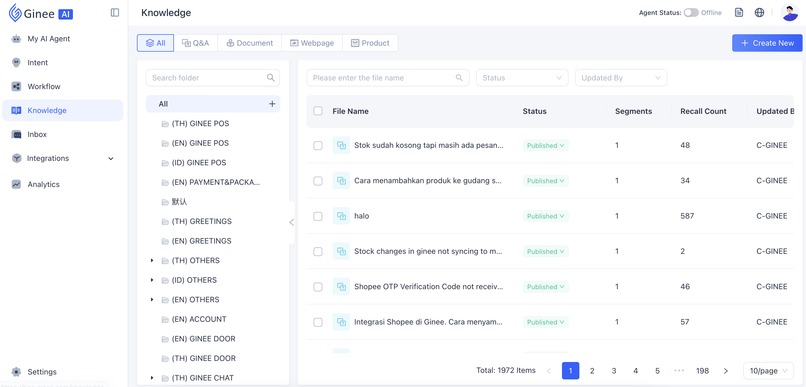Check the 'Stock changes in ginee' row checkbox
Screen dimensions: 806x387
pos(318,252)
